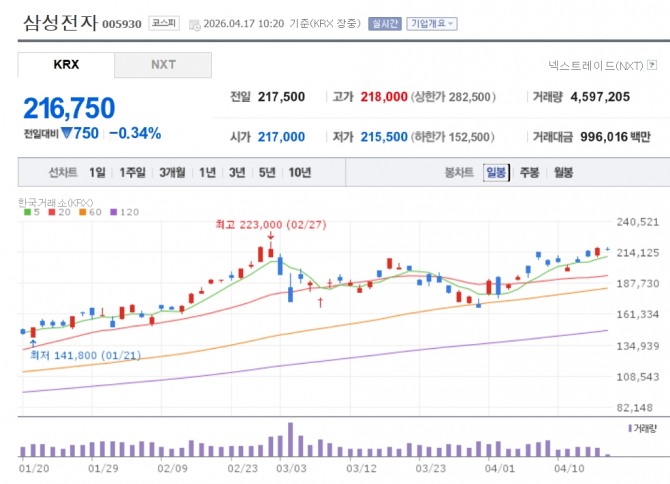
Task: Click the green 5-day moving average legend swatch
Action: click(x=27, y=212)
